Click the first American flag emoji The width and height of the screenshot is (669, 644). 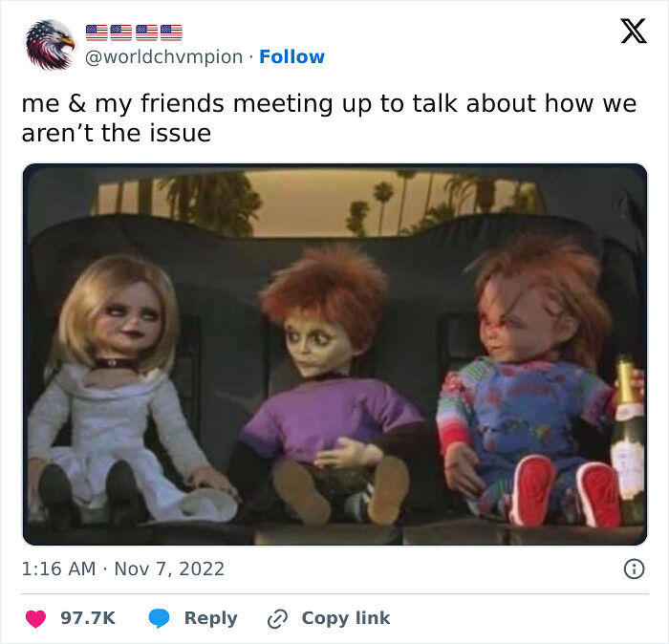click(97, 32)
